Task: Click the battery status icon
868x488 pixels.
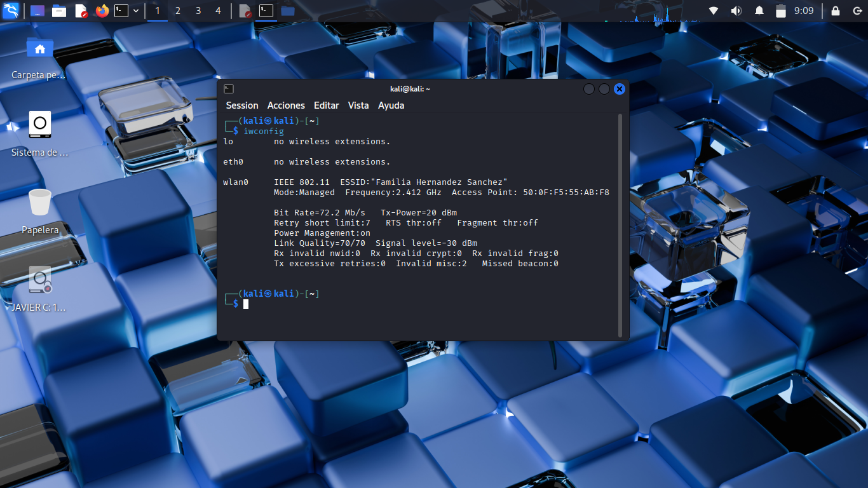Action: pos(781,11)
